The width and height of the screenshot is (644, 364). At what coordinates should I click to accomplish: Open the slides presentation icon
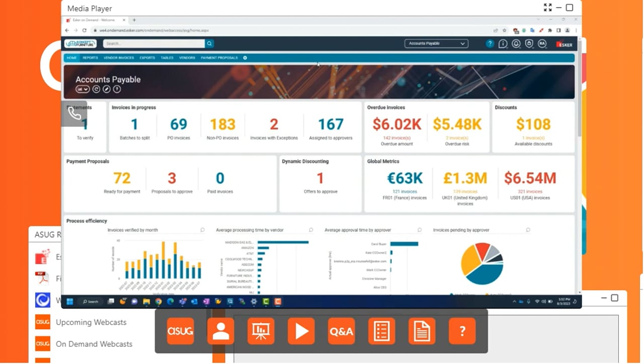(x=261, y=331)
